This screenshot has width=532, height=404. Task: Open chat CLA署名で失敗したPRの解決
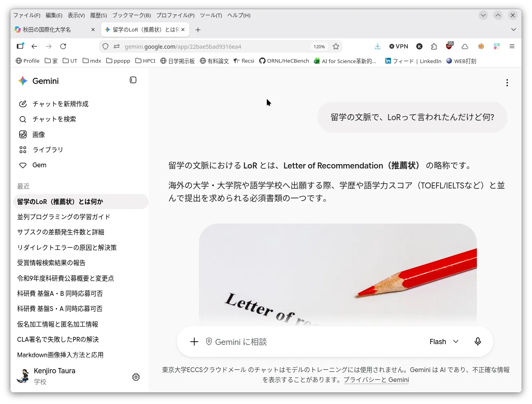[81, 339]
